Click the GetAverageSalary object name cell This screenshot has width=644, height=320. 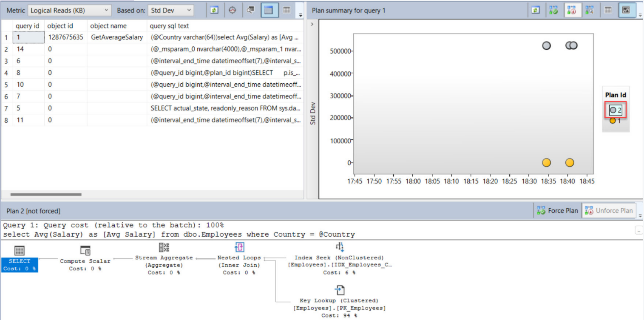click(117, 37)
